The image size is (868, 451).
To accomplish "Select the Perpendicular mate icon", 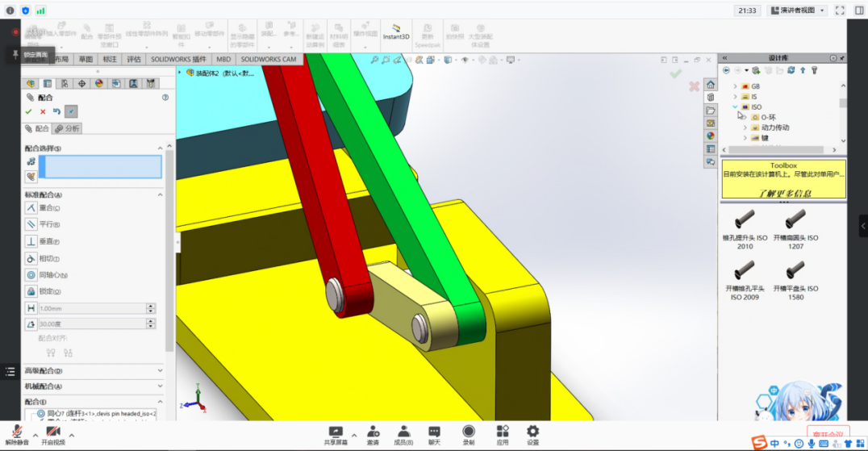I will [31, 241].
